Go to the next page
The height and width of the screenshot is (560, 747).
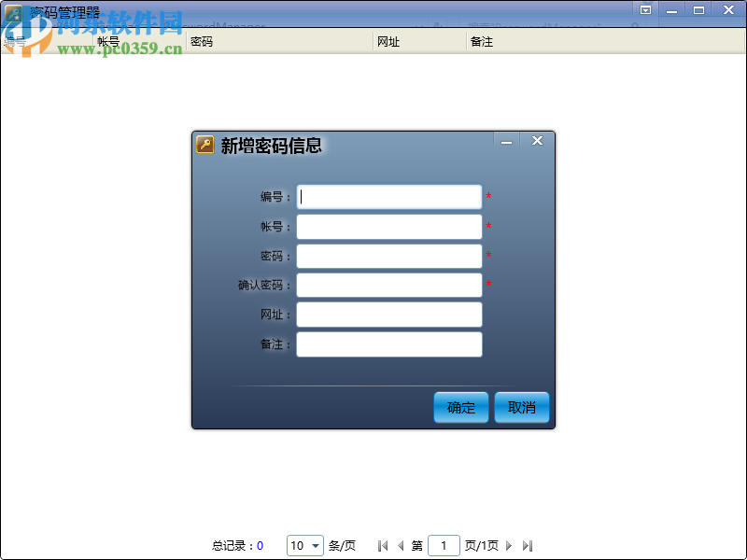(509, 545)
